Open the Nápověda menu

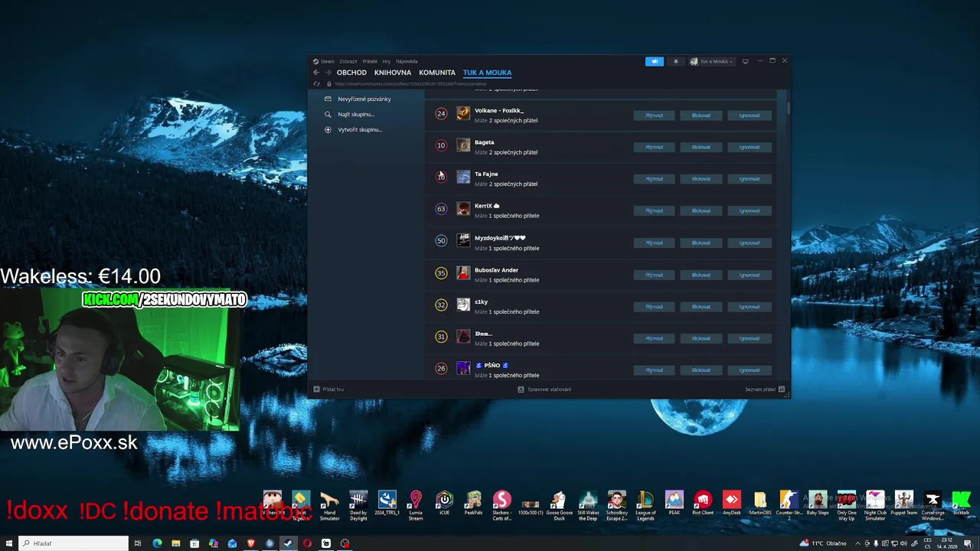click(x=407, y=61)
